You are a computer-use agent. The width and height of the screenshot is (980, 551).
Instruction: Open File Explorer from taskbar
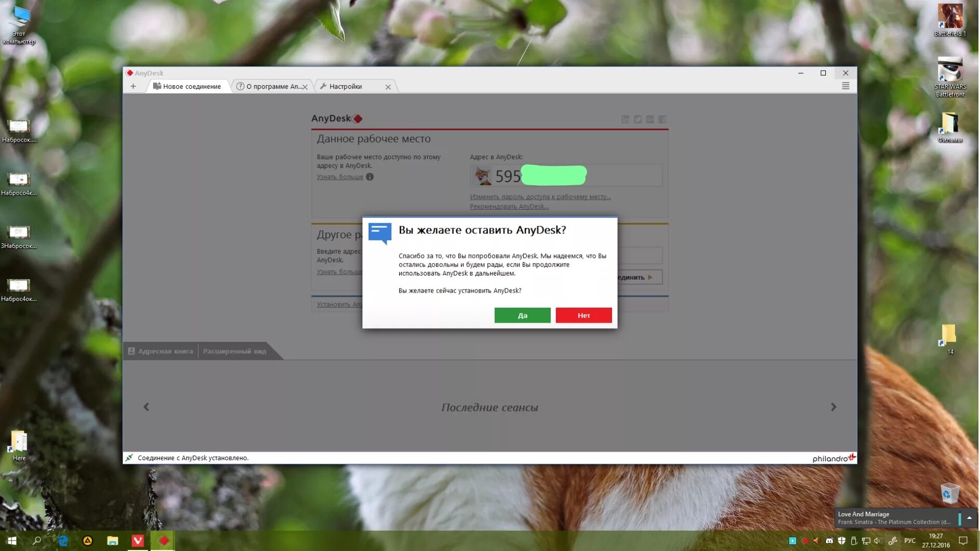tap(113, 541)
